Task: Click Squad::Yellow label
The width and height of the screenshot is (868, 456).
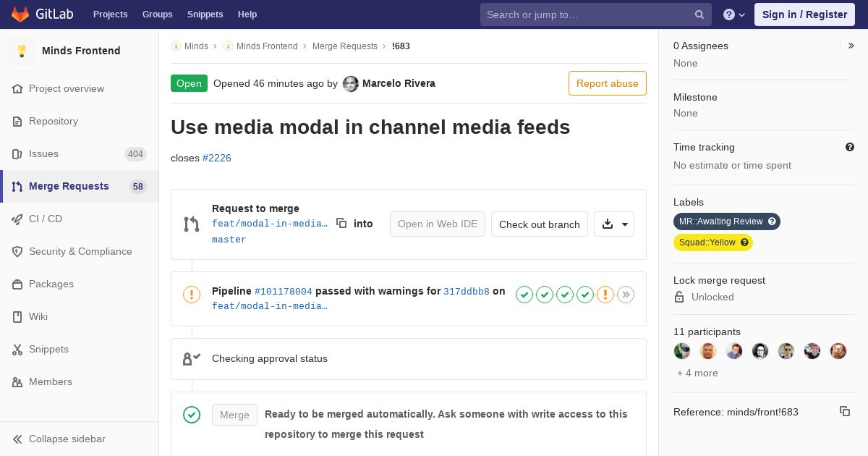Action: (713, 242)
